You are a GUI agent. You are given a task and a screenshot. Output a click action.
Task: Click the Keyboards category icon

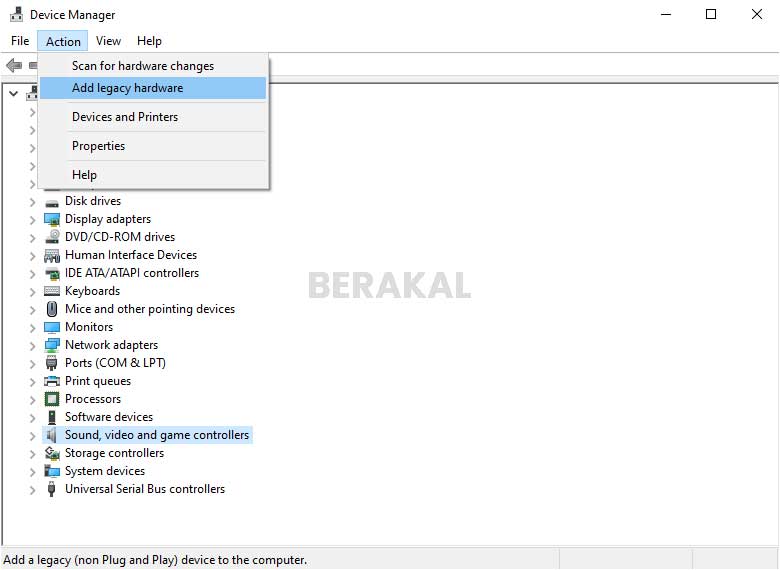tap(52, 291)
